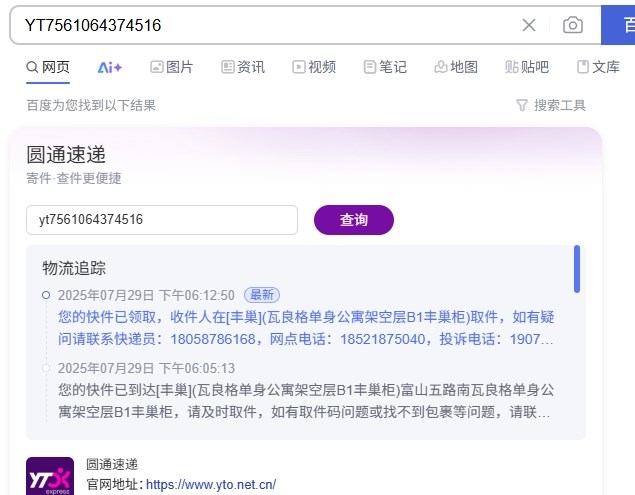635x495 pixels.
Task: Click the newspaper icon beside 资讯
Action: click(228, 67)
